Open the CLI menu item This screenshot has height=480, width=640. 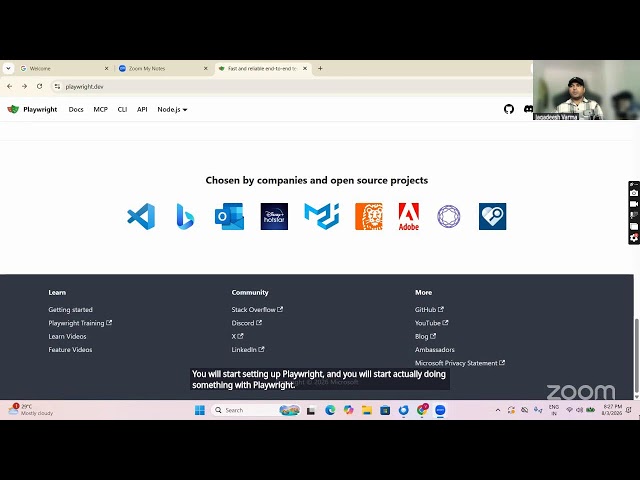click(122, 109)
